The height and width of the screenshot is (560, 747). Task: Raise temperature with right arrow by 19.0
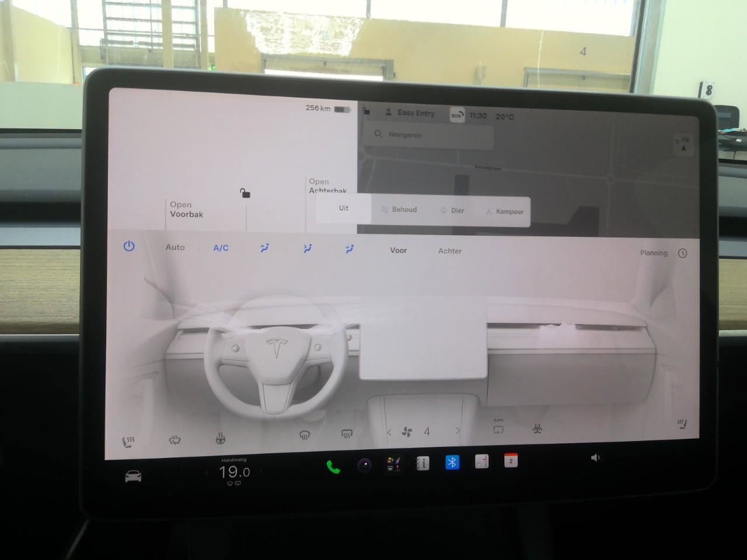pos(260,470)
